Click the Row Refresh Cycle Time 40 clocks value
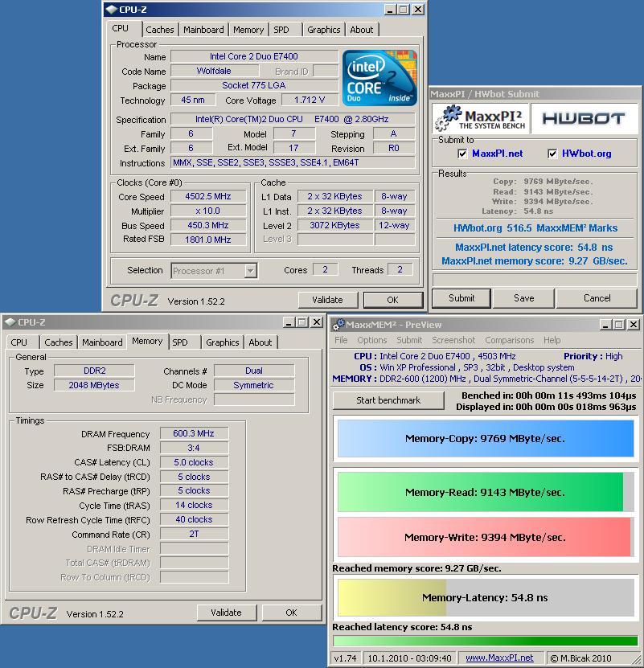644x668 pixels. coord(194,519)
